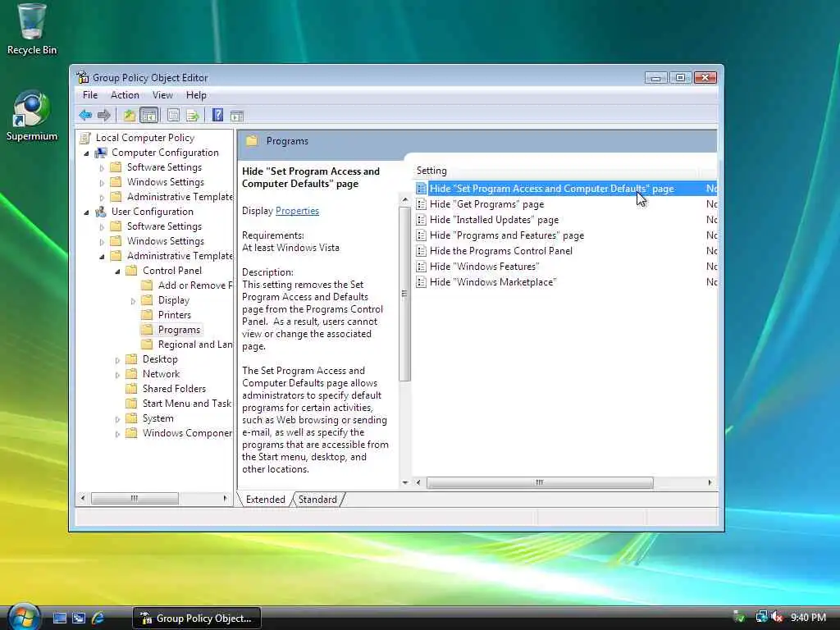Expand the Windows Components tree node

[117, 434]
